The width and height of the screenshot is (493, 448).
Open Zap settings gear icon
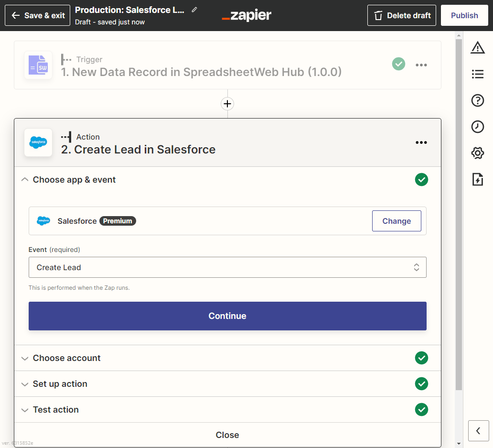pos(477,153)
